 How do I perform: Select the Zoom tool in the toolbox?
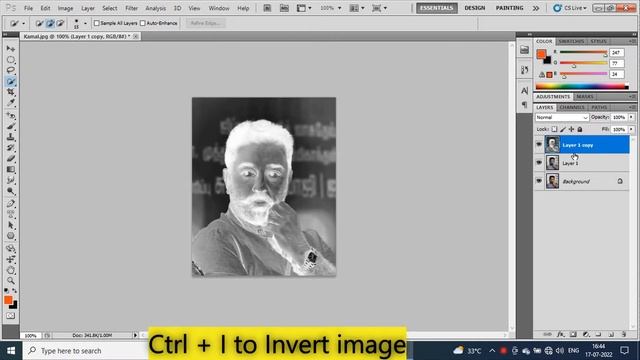11,281
